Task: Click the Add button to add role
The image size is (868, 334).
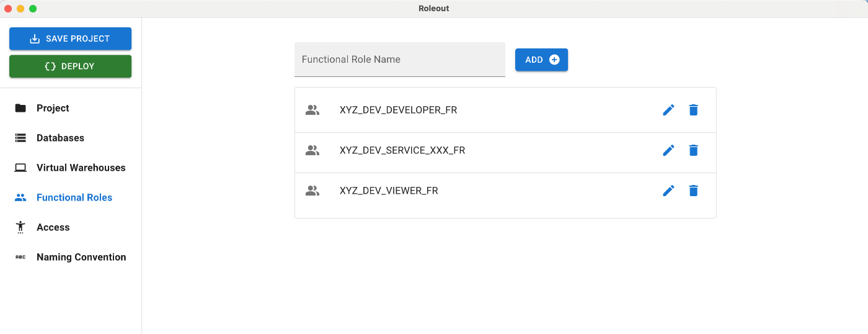Action: (x=541, y=60)
